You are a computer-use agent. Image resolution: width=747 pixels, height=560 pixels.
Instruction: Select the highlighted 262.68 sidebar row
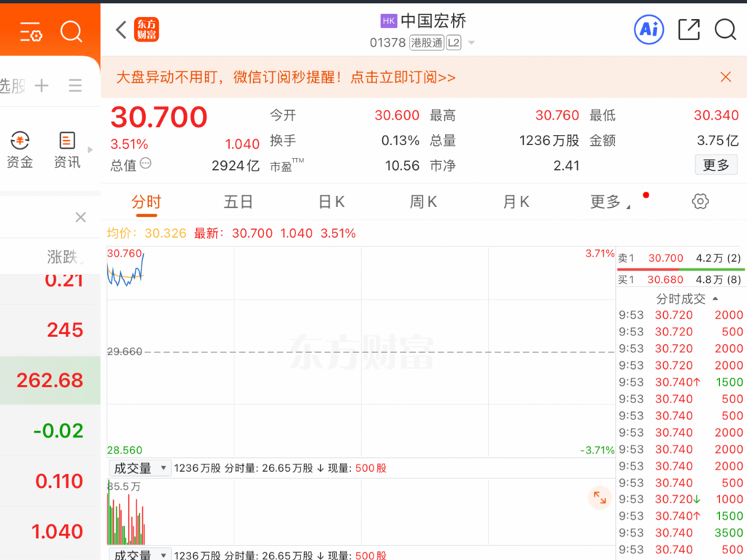pyautogui.click(x=50, y=380)
